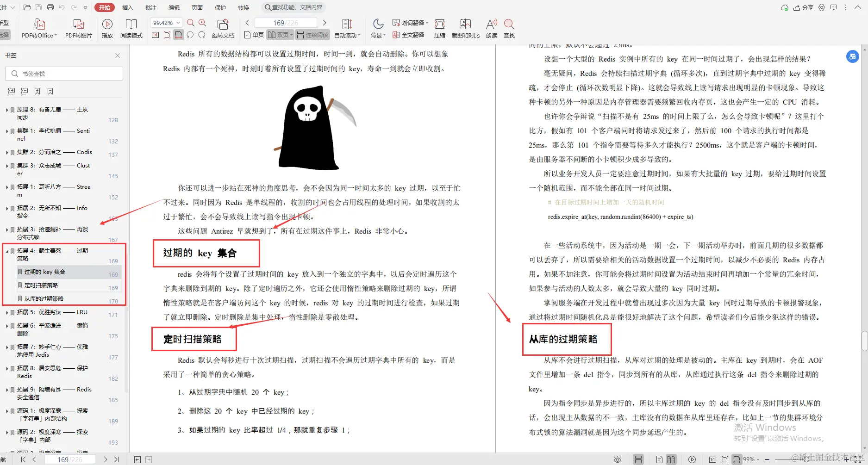Select the 播放 (play) tool in toolbar

click(107, 28)
